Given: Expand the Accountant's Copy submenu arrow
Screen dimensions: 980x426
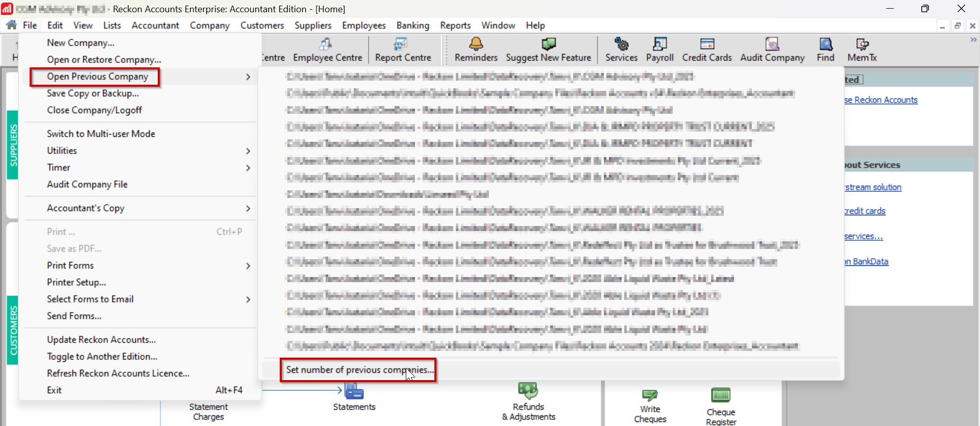Looking at the screenshot, I should (248, 209).
